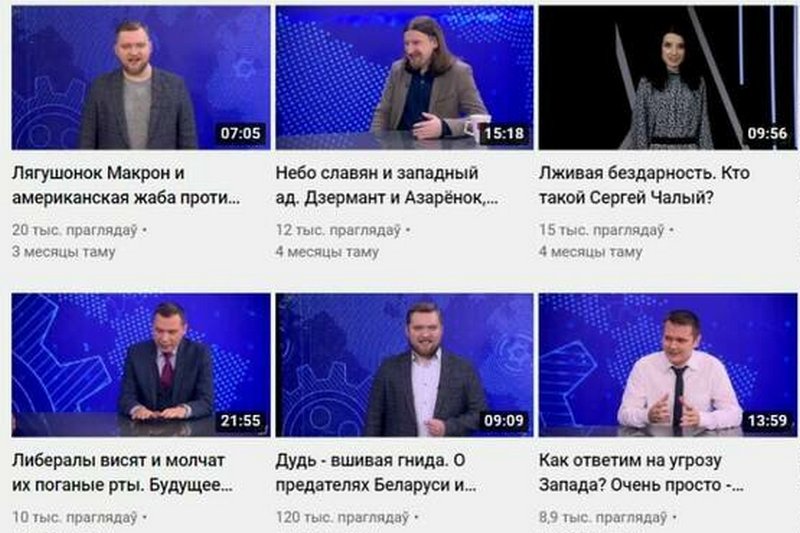Click the 07:05 duration badge
The height and width of the screenshot is (533, 800).
tap(240, 133)
